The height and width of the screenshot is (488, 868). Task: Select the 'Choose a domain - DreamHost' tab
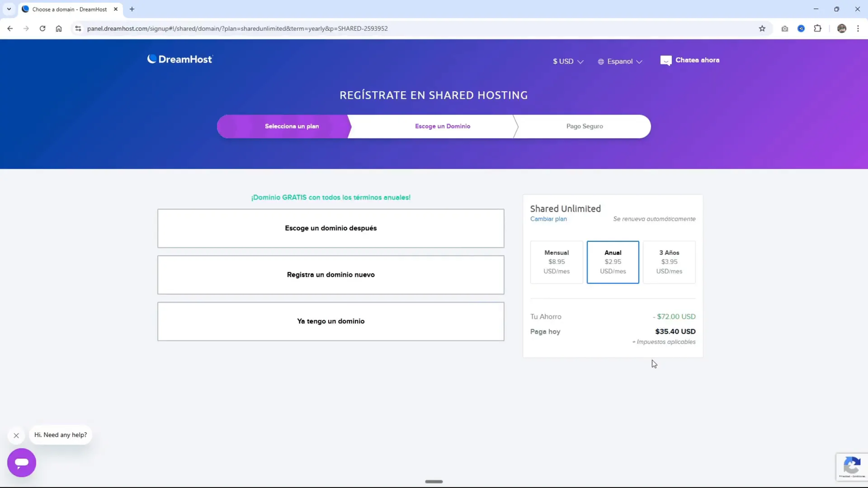pos(69,9)
